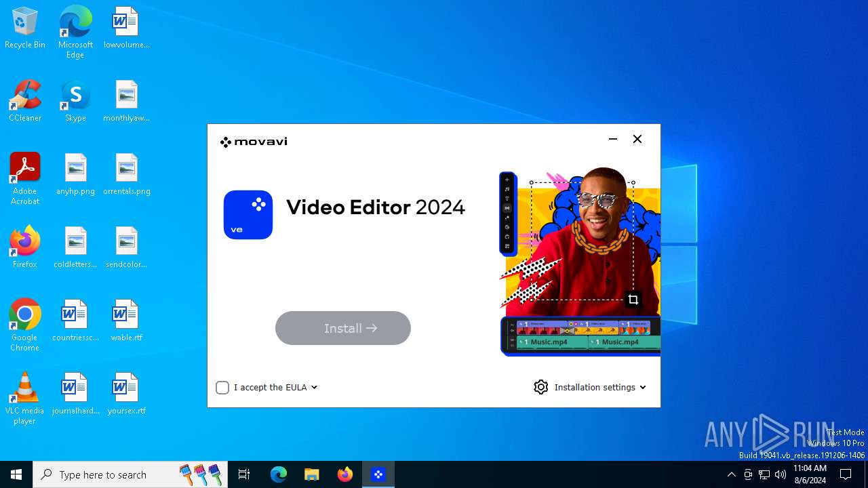Click the Install button
Image resolution: width=868 pixels, height=488 pixels.
point(343,328)
